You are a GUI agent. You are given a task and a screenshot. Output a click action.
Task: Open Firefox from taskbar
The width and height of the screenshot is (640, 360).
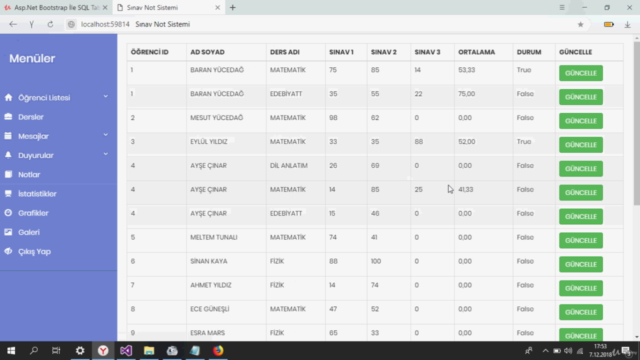pos(218,351)
